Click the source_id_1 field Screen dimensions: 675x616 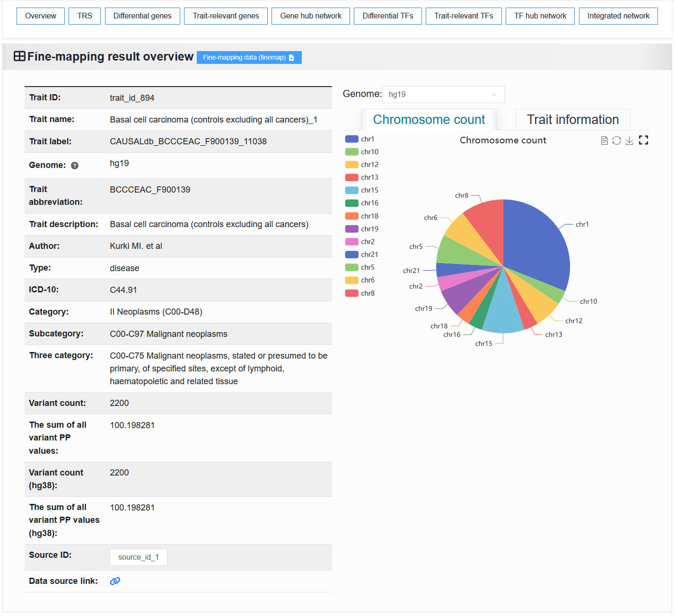point(139,557)
